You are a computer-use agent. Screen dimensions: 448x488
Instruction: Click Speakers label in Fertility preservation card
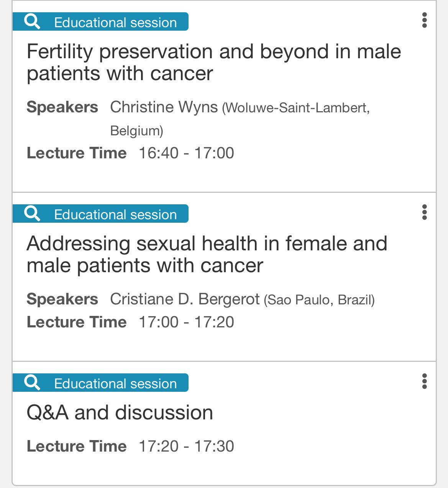[62, 107]
